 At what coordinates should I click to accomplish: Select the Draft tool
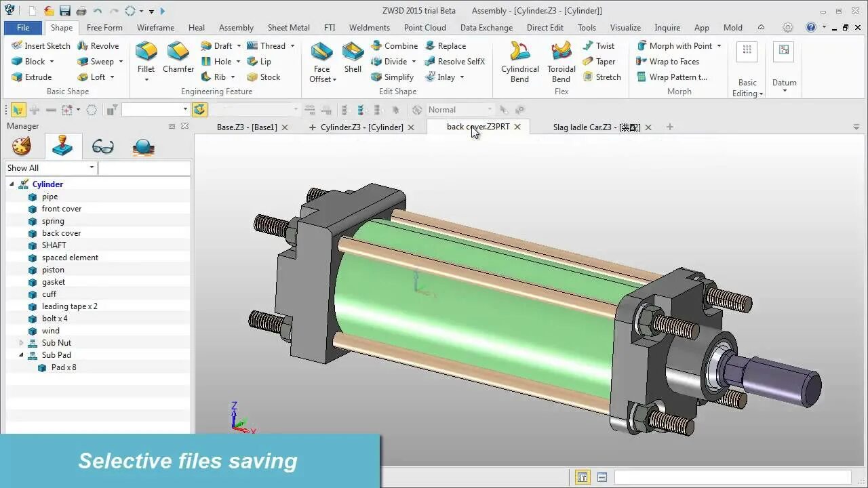(216, 46)
